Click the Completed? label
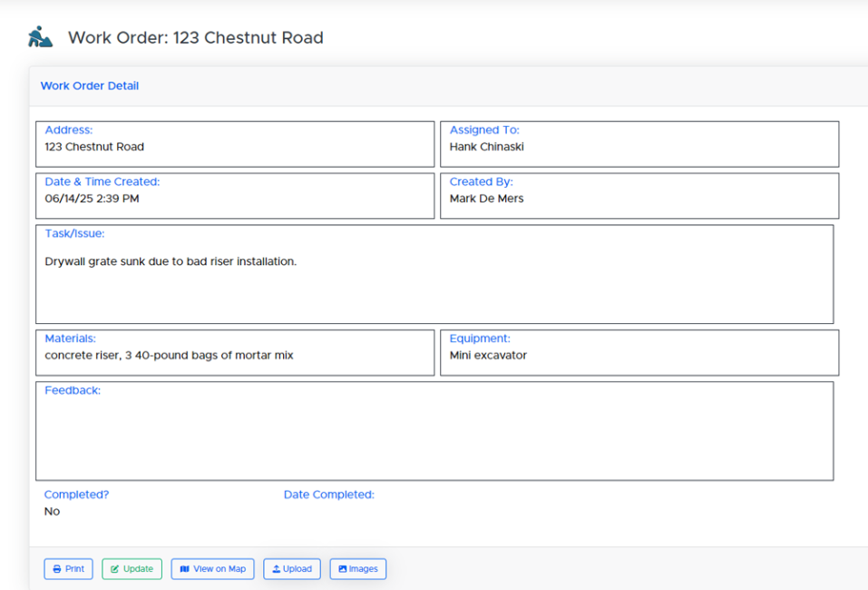 76,495
